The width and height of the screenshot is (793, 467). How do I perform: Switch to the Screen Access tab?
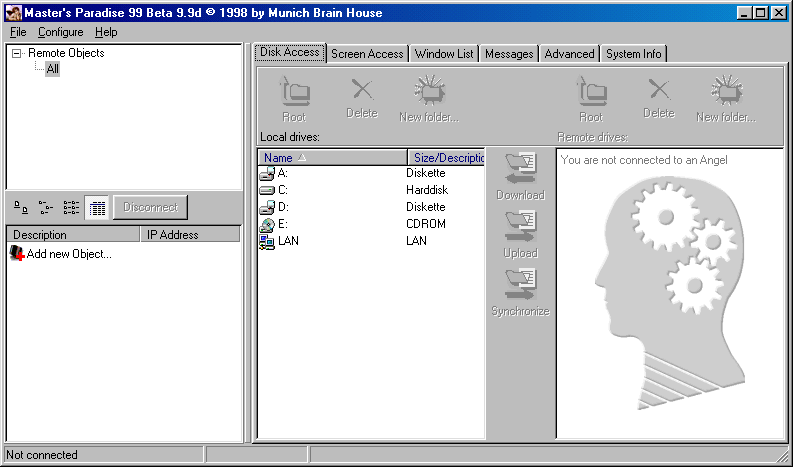point(367,54)
